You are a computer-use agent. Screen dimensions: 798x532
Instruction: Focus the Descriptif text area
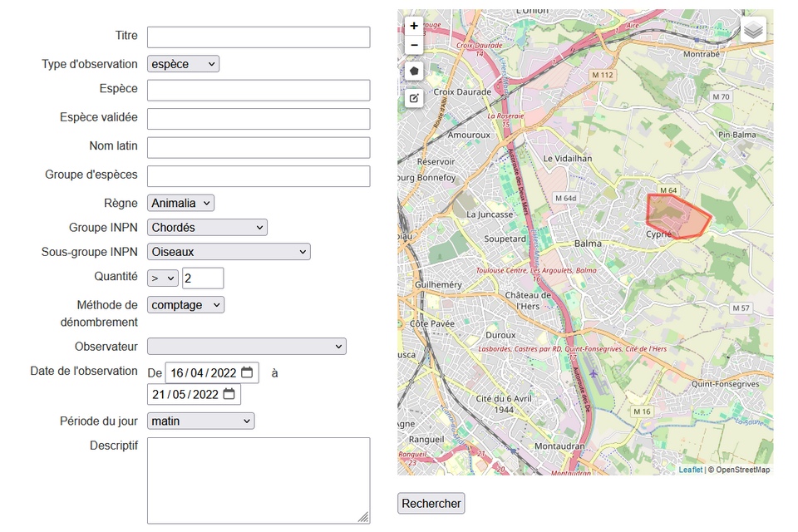point(259,480)
